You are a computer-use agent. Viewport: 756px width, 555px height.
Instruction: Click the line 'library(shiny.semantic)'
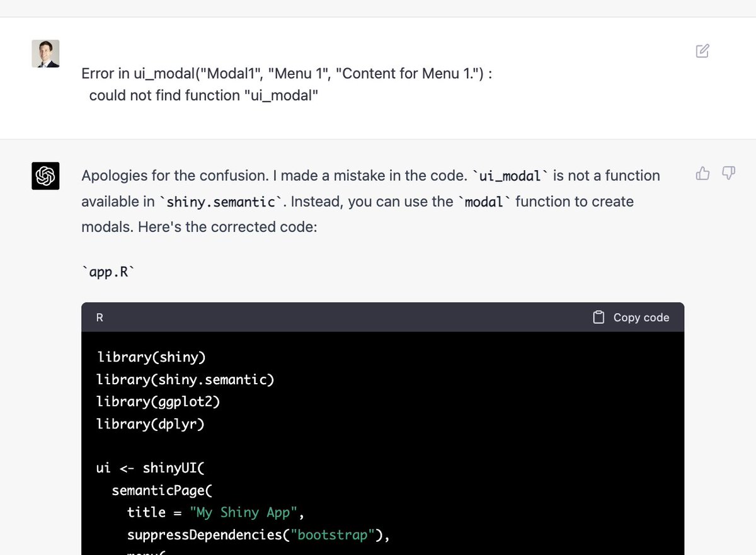click(185, 380)
